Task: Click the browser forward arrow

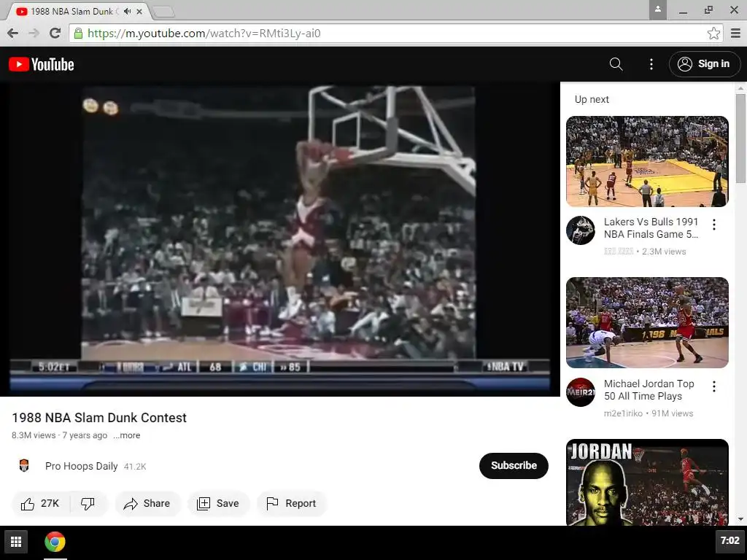Action: coord(34,33)
